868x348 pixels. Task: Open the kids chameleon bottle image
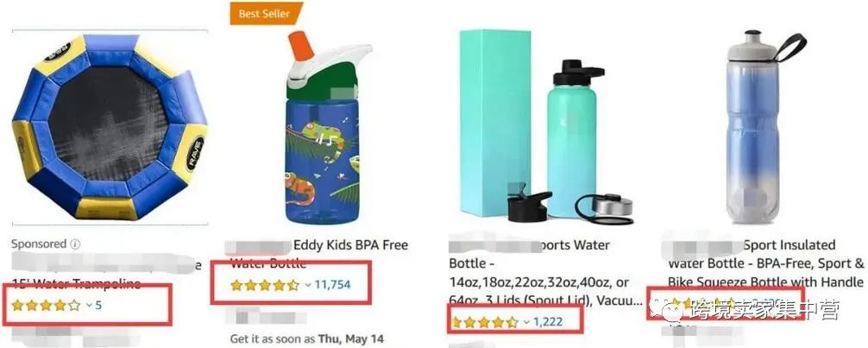point(330,128)
